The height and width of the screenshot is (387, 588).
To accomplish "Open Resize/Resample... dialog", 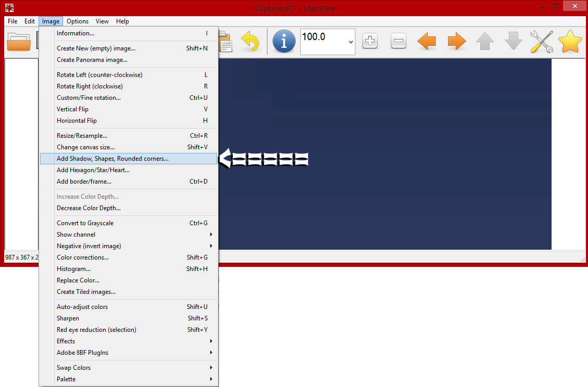I will 129,136.
